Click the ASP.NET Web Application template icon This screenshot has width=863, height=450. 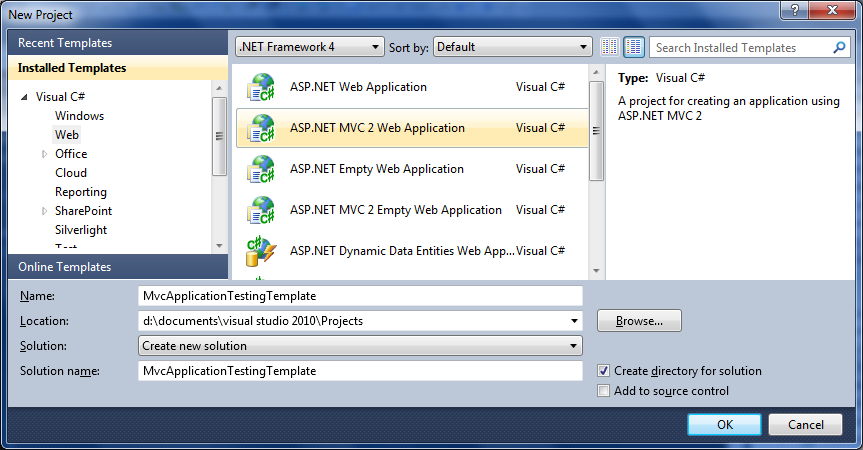[x=260, y=87]
